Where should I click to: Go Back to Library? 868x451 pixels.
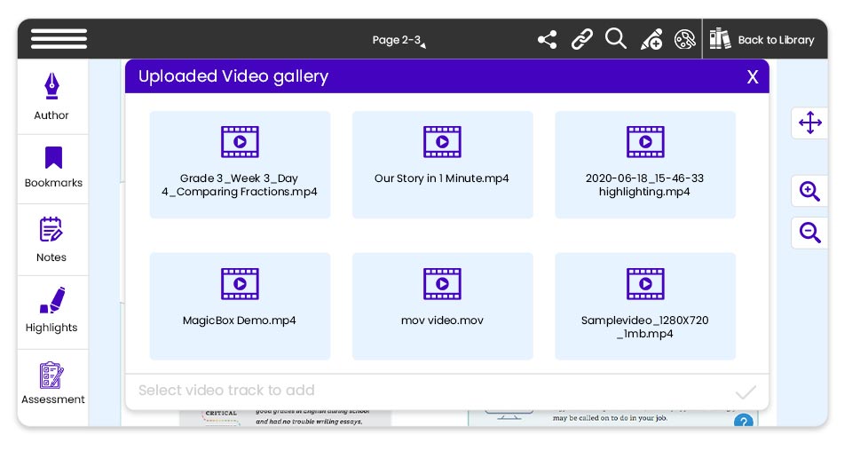click(x=776, y=40)
